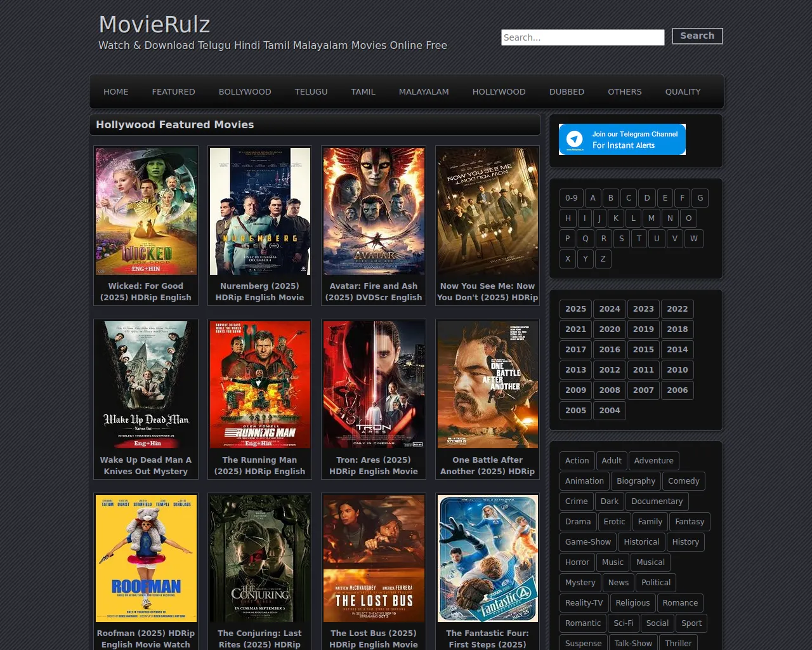812x650 pixels.
Task: Open the QUALITY menu
Action: 683,91
